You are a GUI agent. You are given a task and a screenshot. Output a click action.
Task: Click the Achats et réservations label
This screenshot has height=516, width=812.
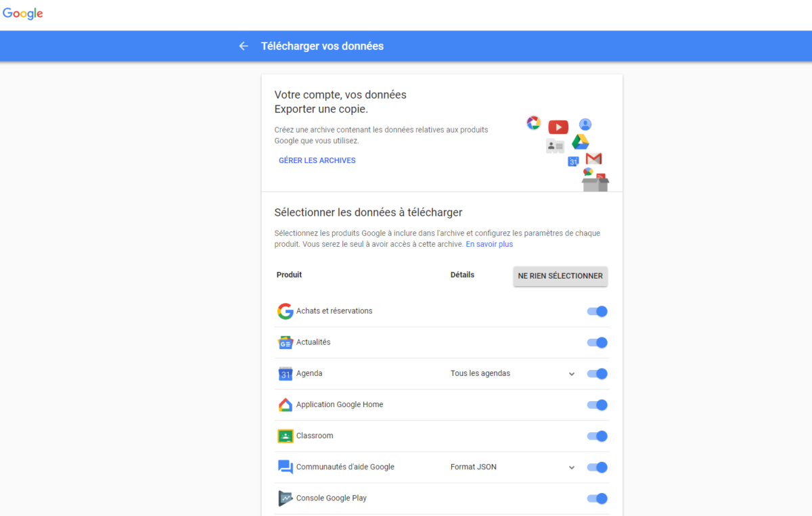pyautogui.click(x=334, y=311)
